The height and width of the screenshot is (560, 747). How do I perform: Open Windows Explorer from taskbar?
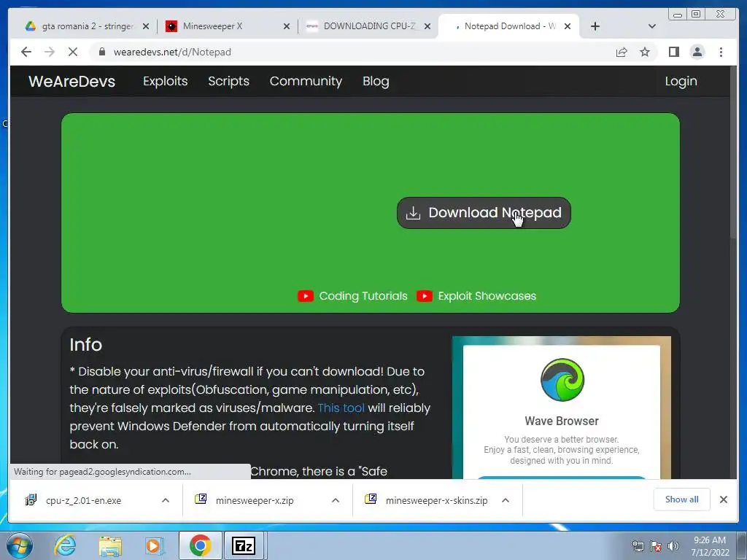pyautogui.click(x=110, y=545)
